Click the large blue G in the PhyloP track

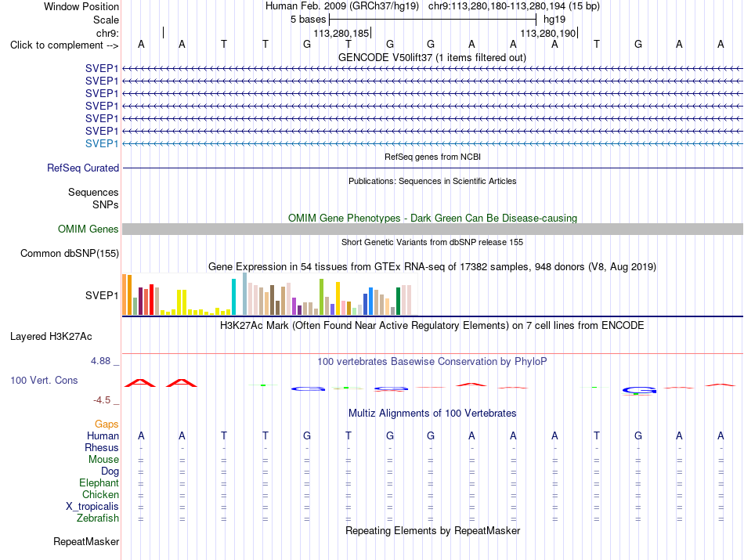pyautogui.click(x=639, y=391)
